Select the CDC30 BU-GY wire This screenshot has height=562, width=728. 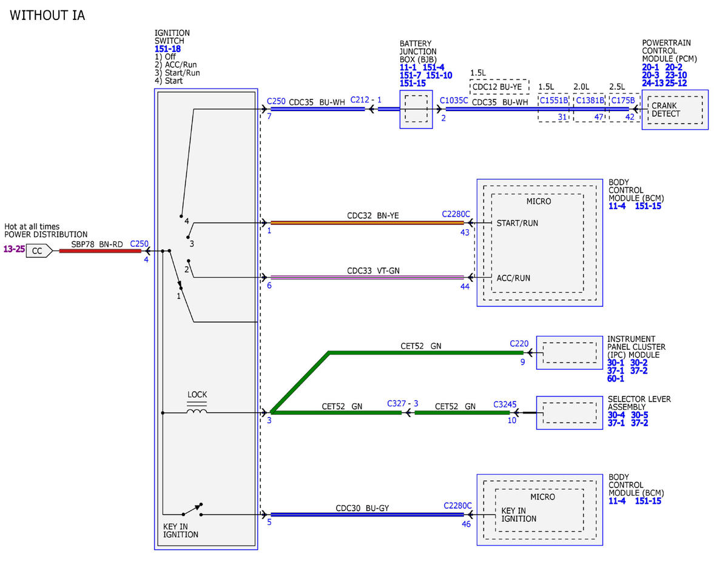tap(367, 515)
